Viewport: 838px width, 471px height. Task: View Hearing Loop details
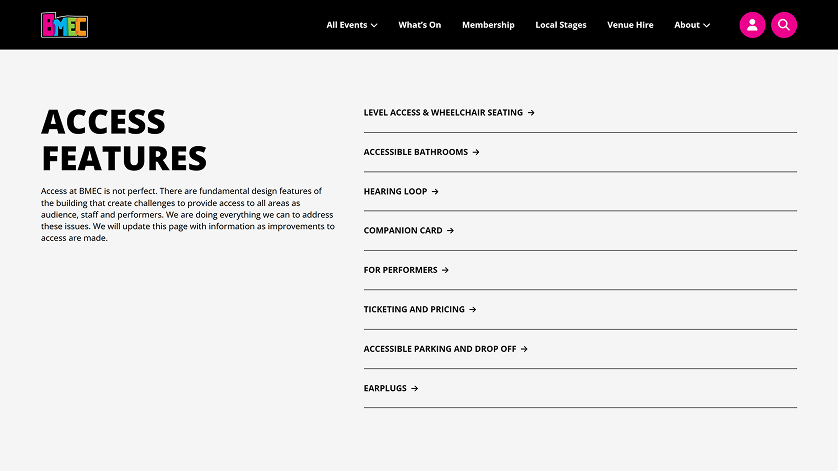401,191
